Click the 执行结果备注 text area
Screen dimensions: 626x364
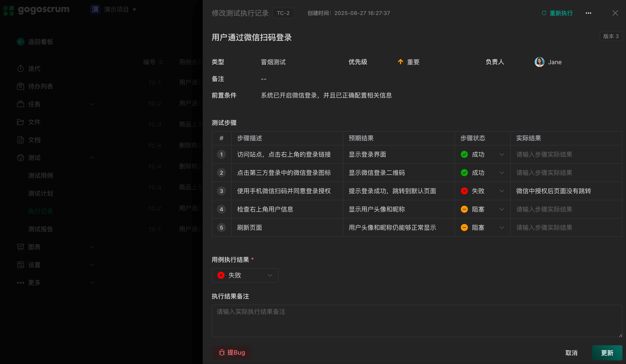coord(417,321)
